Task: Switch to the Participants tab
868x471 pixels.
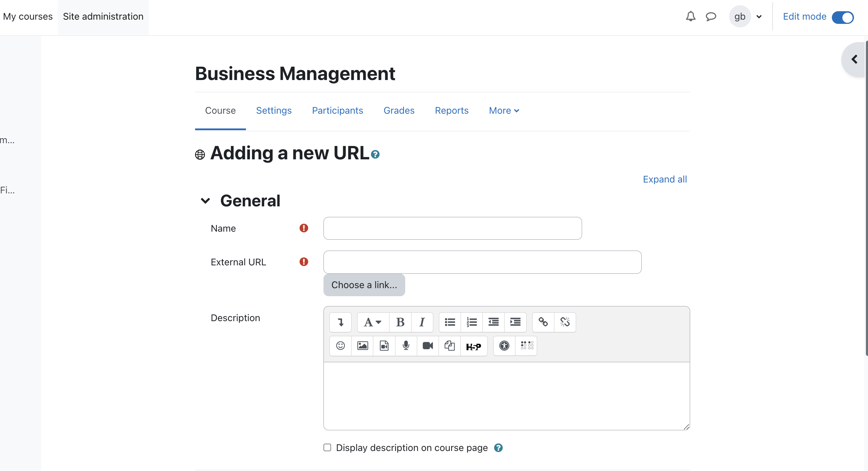Action: [x=338, y=111]
